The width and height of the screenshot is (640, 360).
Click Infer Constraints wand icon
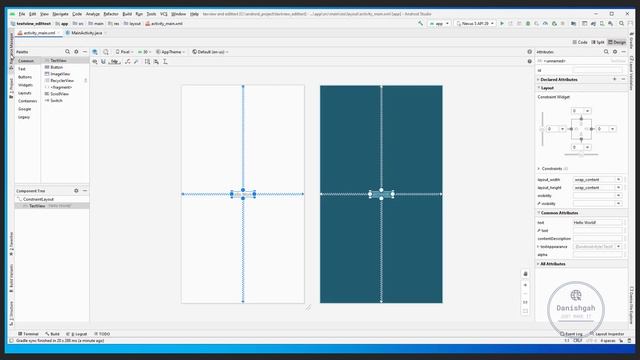(136, 62)
